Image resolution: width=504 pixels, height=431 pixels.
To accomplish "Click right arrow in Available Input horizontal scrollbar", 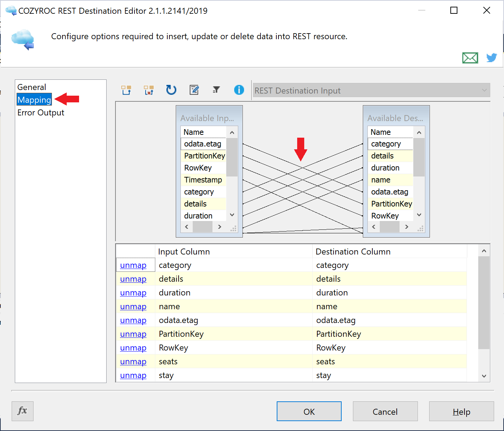I will 220,227.
